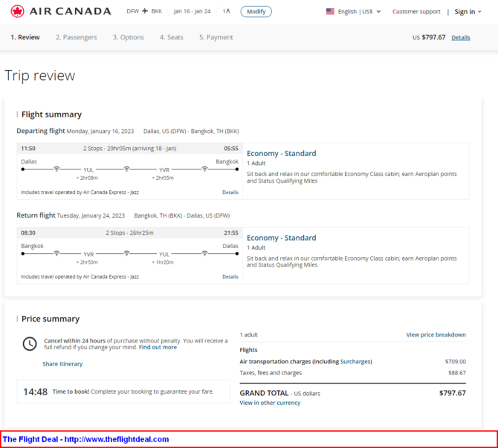Click the 21:55 return arrival time
498x448 pixels.
[x=231, y=233]
